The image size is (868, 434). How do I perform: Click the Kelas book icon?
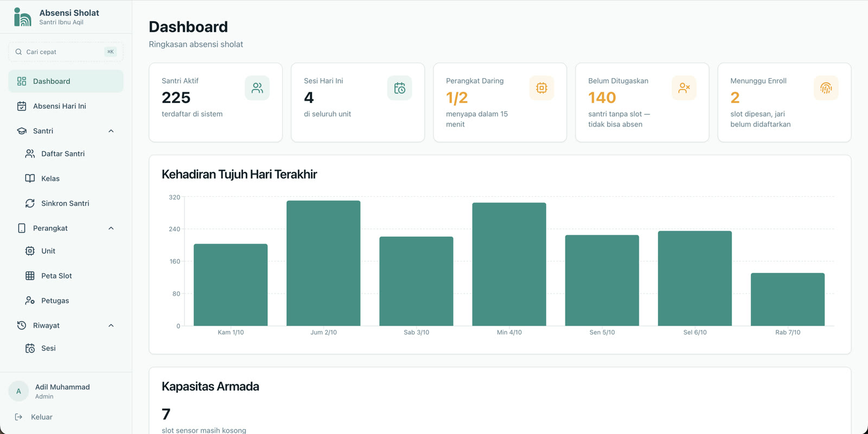[30, 178]
